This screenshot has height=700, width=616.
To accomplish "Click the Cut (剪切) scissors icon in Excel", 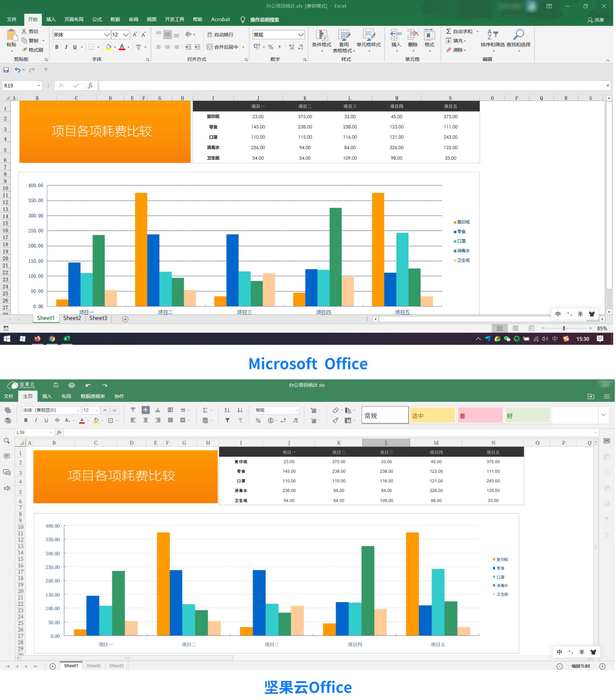I will point(24,31).
